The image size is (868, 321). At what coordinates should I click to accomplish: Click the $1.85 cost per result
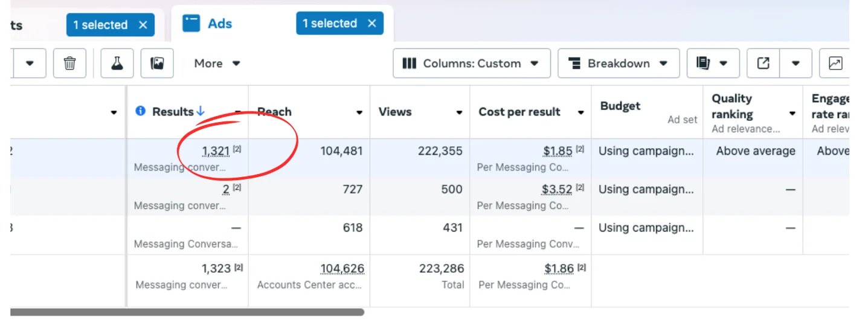tap(558, 151)
